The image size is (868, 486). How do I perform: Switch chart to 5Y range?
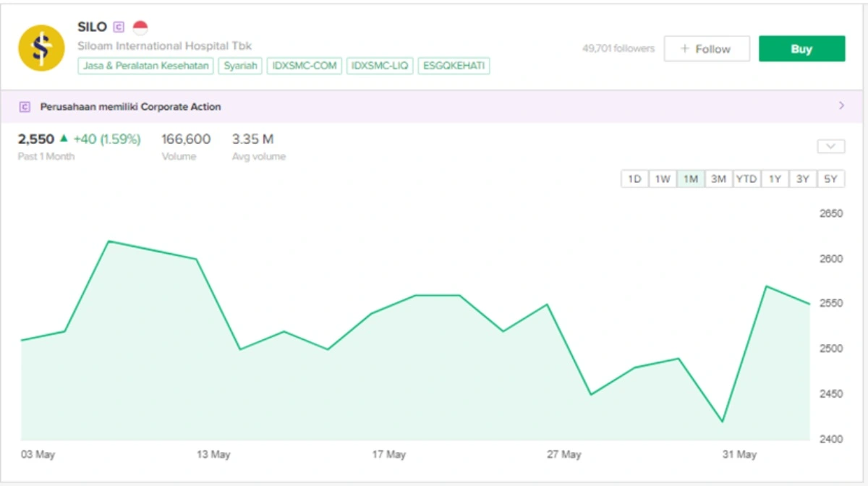coord(831,179)
